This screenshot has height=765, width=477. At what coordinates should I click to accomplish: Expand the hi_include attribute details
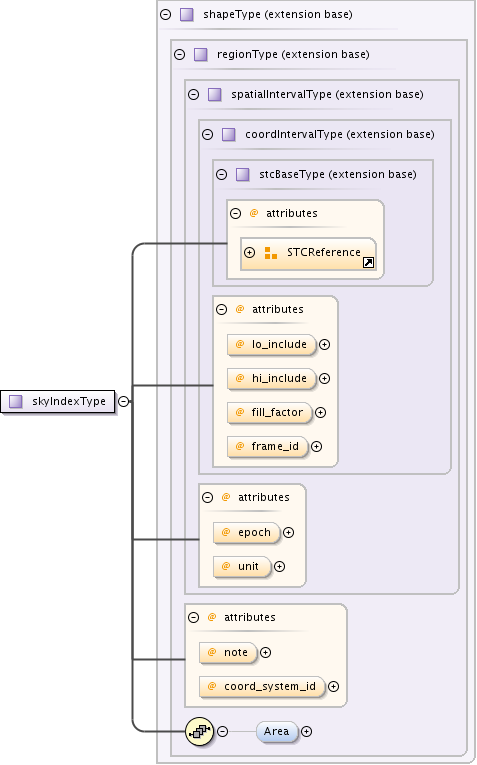point(324,379)
